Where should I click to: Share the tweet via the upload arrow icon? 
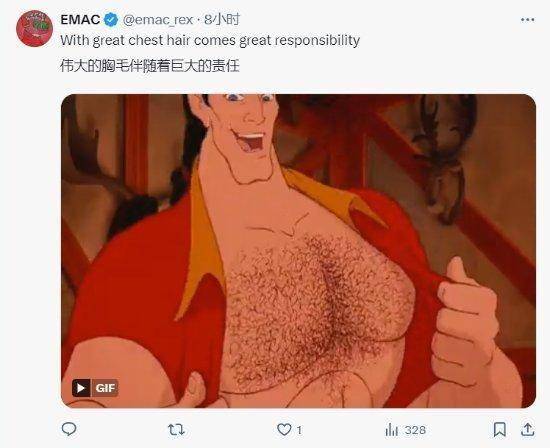[x=527, y=429]
